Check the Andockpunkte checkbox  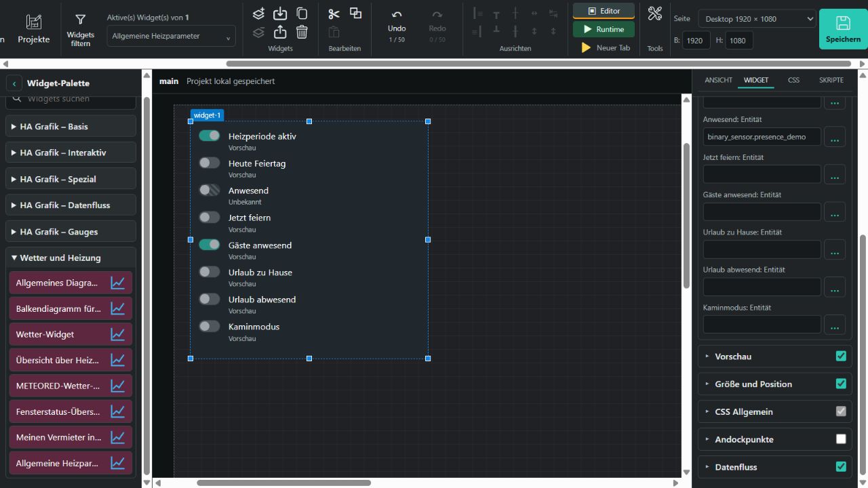(x=841, y=439)
